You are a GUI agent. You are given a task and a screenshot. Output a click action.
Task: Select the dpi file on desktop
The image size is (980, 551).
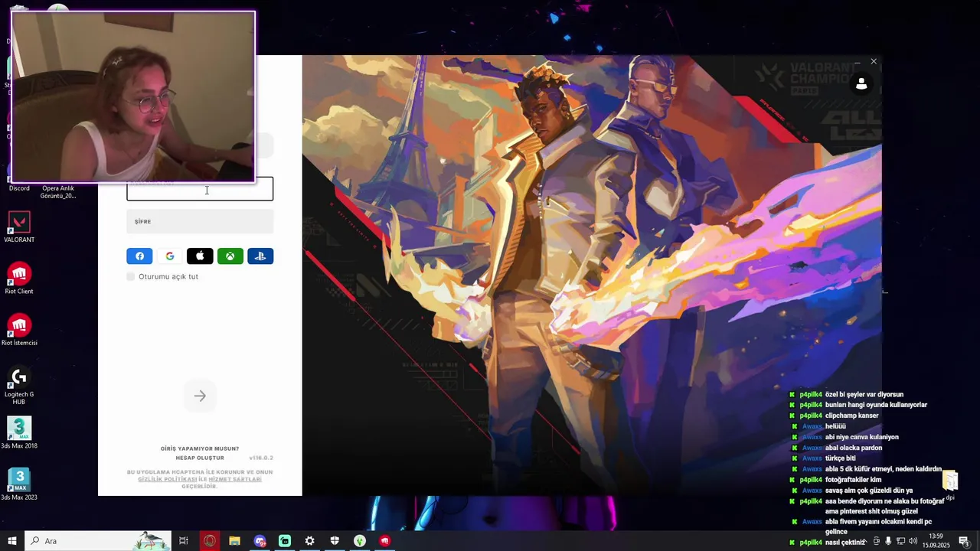(x=950, y=485)
